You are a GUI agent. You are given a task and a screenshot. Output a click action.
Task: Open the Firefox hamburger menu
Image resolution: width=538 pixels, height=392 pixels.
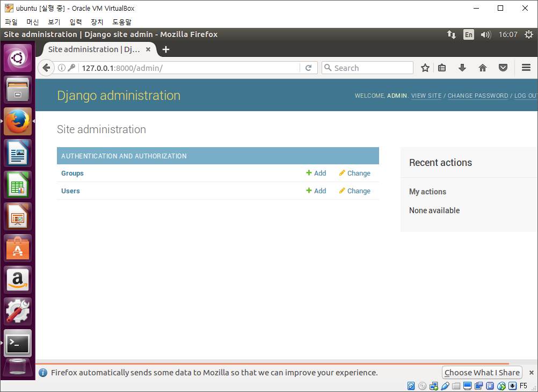pyautogui.click(x=526, y=68)
